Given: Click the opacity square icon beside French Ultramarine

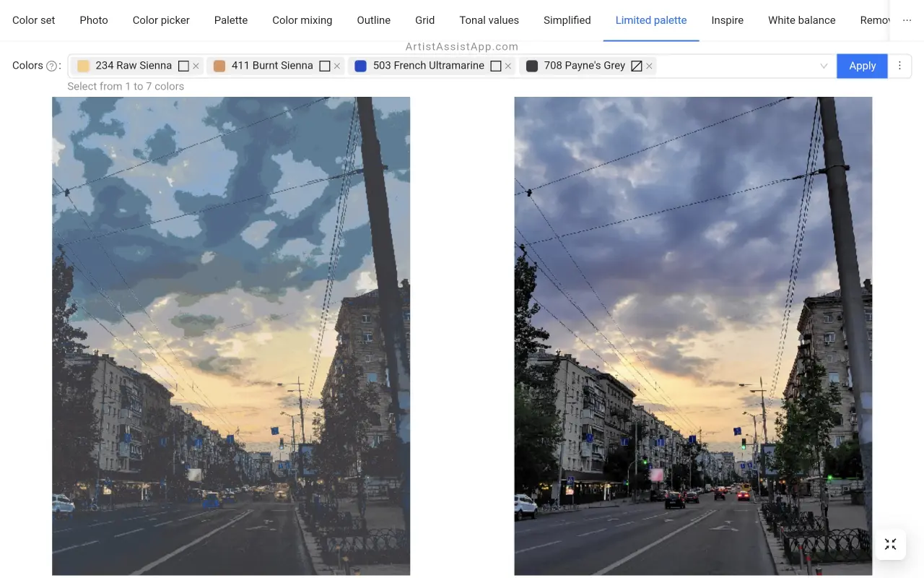Looking at the screenshot, I should pyautogui.click(x=496, y=66).
